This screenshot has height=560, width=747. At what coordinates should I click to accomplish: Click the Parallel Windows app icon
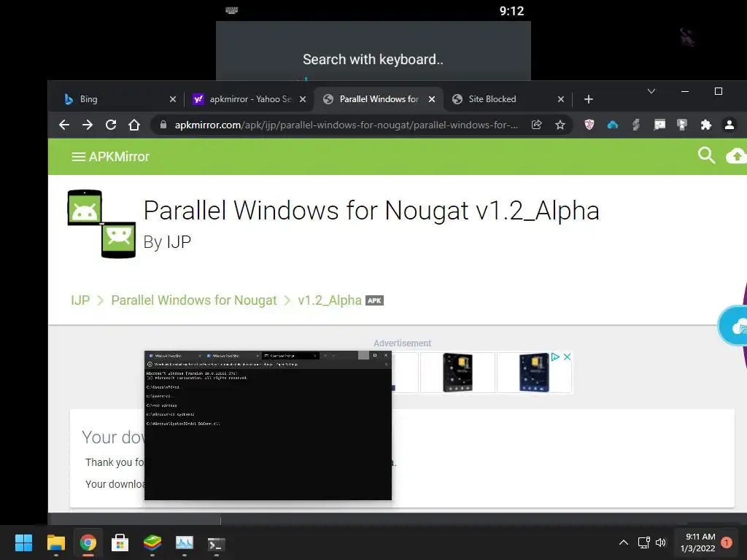pos(101,224)
